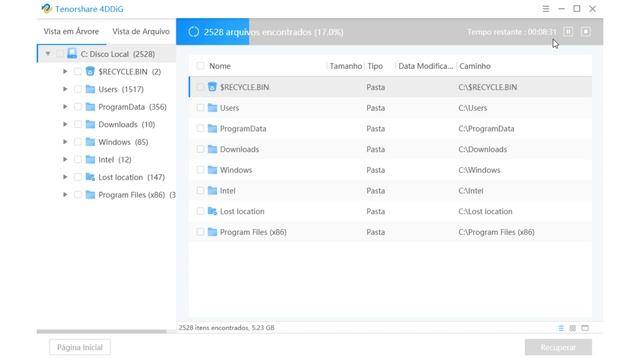Select the C:\Program Files (x86) path cell

tap(496, 232)
